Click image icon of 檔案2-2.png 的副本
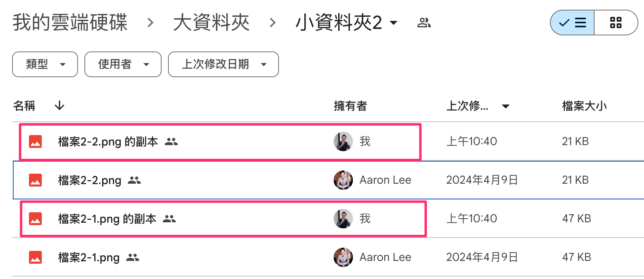Image resolution: width=644 pixels, height=279 pixels. pos(35,142)
